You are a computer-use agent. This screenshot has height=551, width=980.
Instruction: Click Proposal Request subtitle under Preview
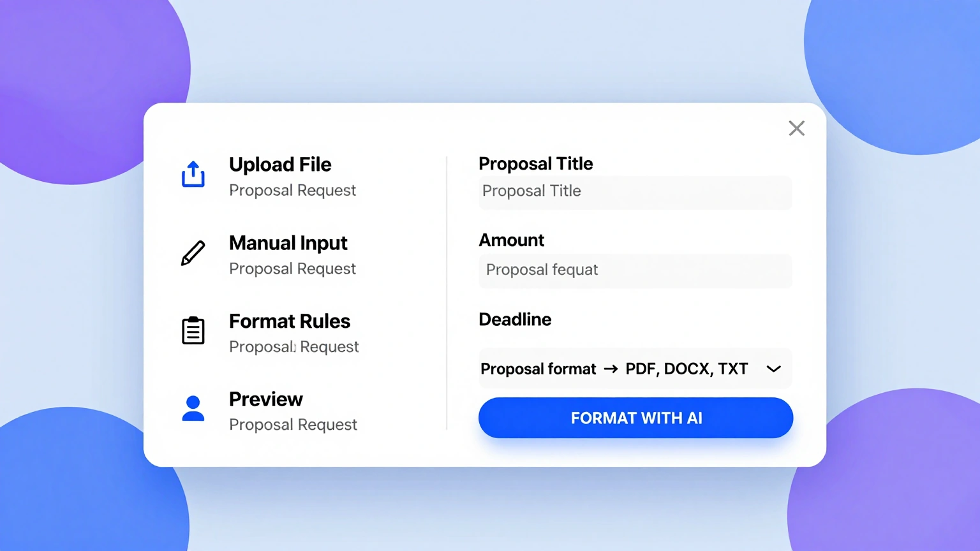tap(293, 425)
